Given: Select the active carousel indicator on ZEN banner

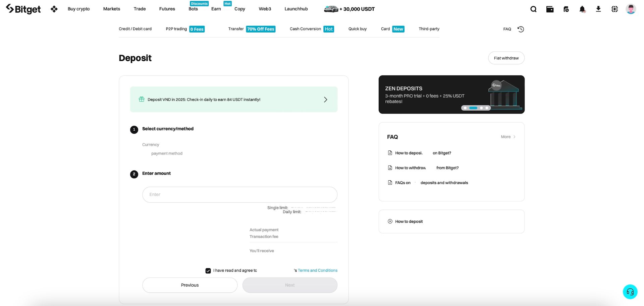Looking at the screenshot, I should click(x=473, y=108).
